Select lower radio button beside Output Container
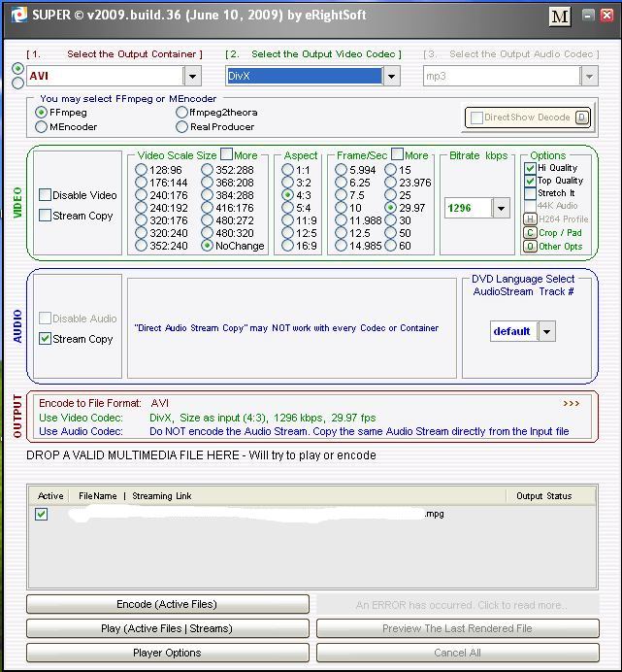Viewport: 622px width, 672px height. point(17,83)
